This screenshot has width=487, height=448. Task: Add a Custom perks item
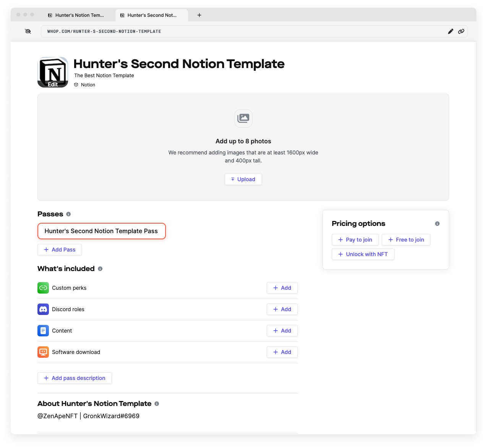pos(282,288)
